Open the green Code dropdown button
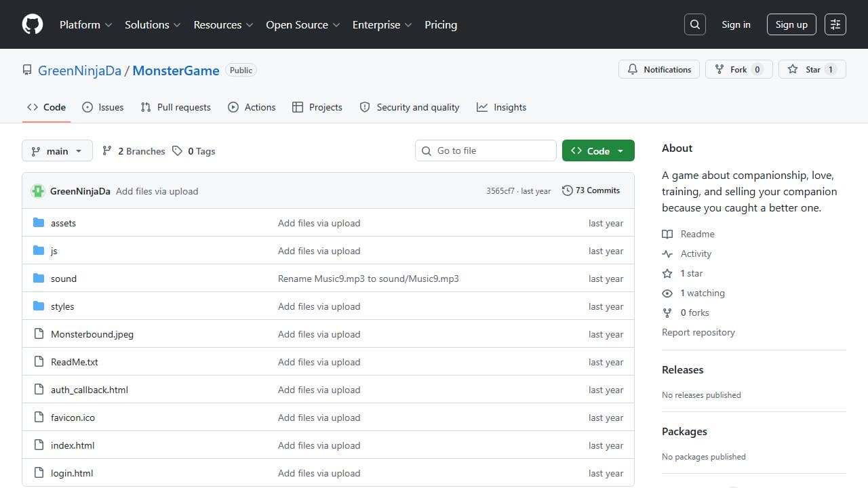The width and height of the screenshot is (868, 488). 598,150
